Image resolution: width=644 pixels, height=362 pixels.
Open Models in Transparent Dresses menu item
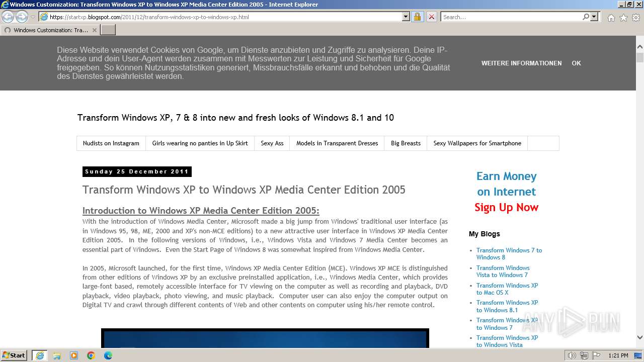[x=337, y=143]
